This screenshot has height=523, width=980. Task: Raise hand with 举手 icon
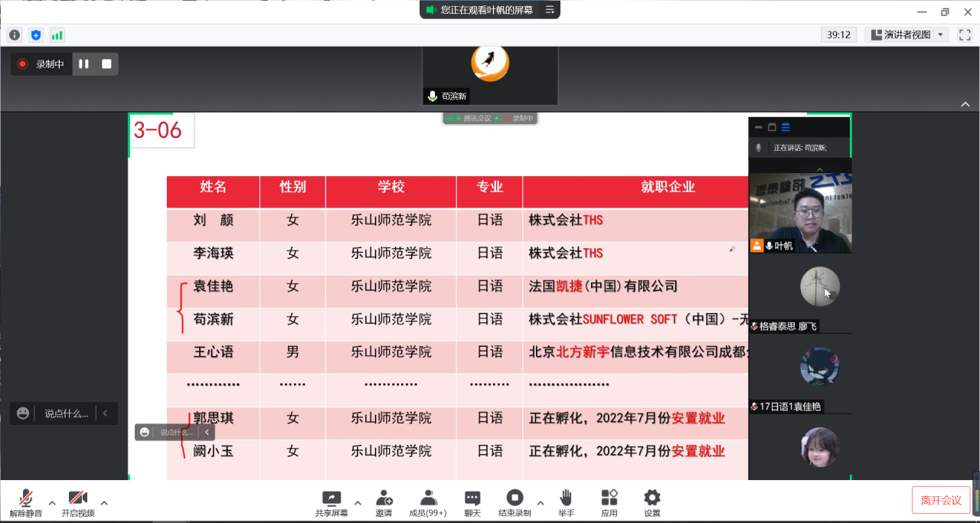coord(566,503)
